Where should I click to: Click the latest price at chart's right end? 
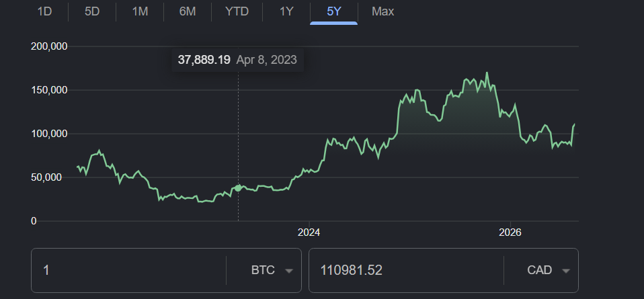[x=574, y=124]
